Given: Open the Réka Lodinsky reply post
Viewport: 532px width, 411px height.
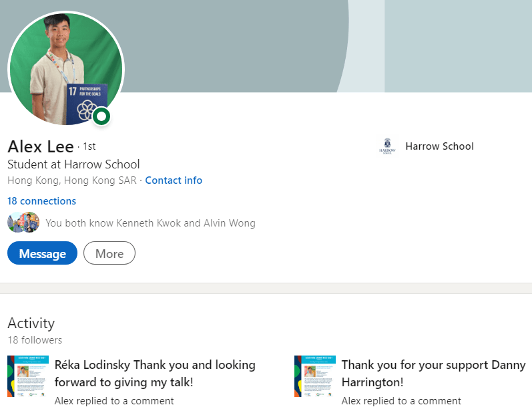Looking at the screenshot, I should [x=155, y=374].
